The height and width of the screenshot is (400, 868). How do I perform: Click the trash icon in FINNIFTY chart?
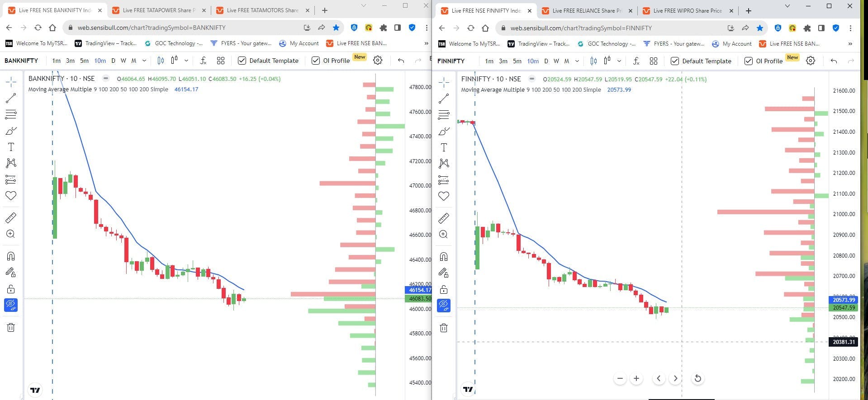click(x=444, y=328)
